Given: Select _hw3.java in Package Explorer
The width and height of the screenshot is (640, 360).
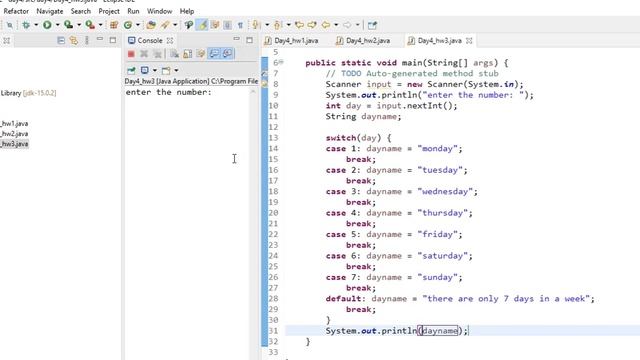Looking at the screenshot, I should tap(14, 144).
